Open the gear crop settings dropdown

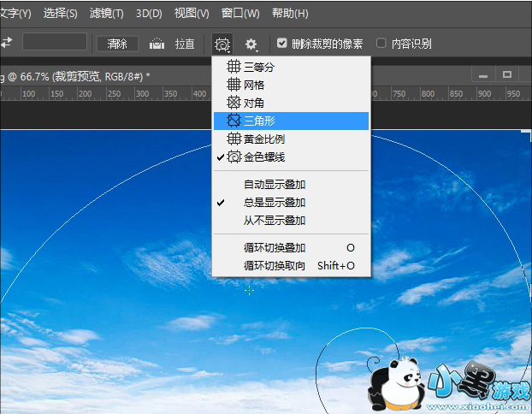click(x=251, y=44)
